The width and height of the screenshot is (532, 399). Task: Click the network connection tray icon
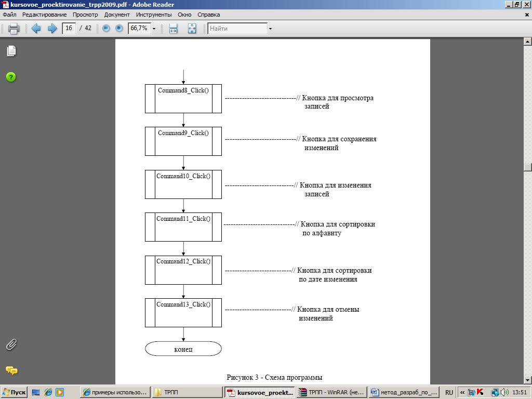tap(495, 393)
